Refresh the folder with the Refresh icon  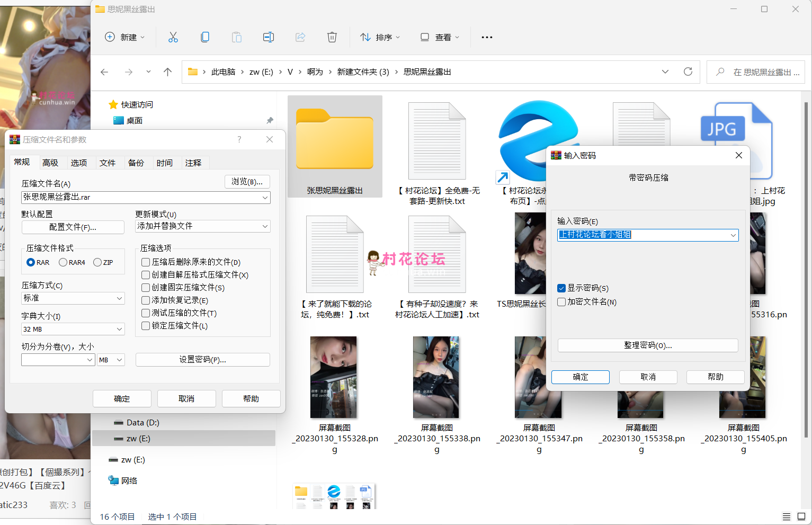pos(688,72)
